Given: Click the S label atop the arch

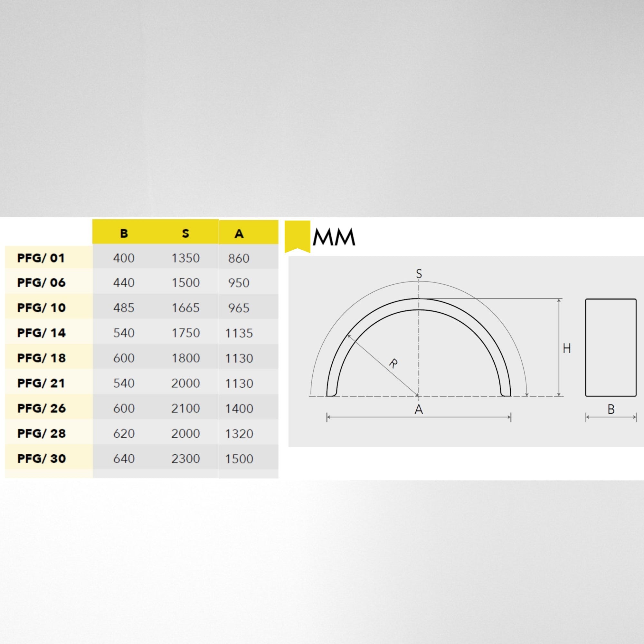Looking at the screenshot, I should 419,274.
